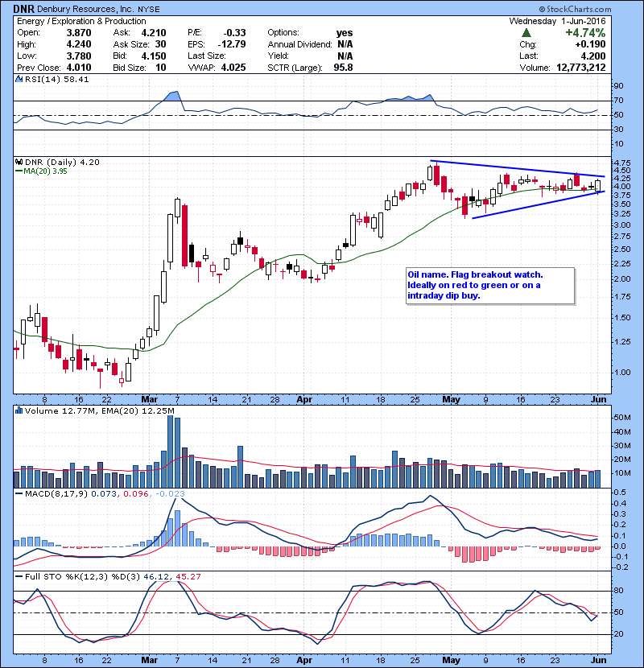Click the MACD histogram value -0.023
The height and width of the screenshot is (668, 644).
click(x=170, y=494)
